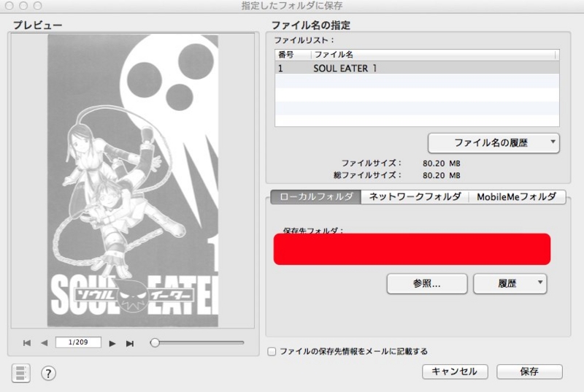
Task: Click the 保存 button
Action: [529, 372]
